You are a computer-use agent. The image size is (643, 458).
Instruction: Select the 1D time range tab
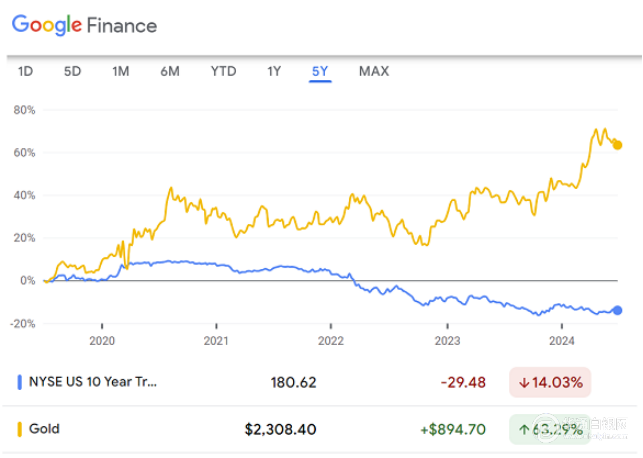pyautogui.click(x=26, y=71)
